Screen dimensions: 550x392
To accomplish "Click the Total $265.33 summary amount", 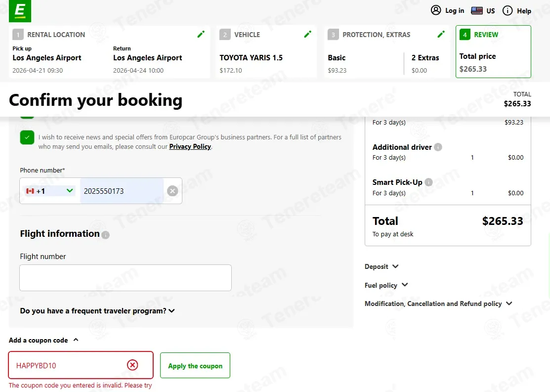I will [x=502, y=221].
